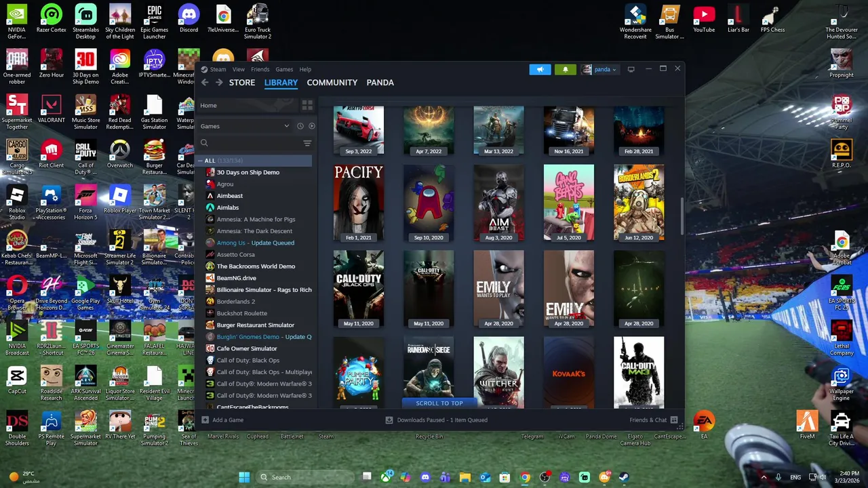The height and width of the screenshot is (488, 868).
Task: Open Borderlands 2 cover thumbnail
Action: (x=639, y=203)
